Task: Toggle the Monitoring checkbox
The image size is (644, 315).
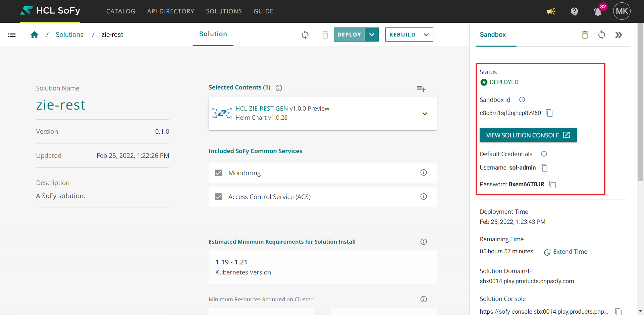Action: tap(218, 173)
